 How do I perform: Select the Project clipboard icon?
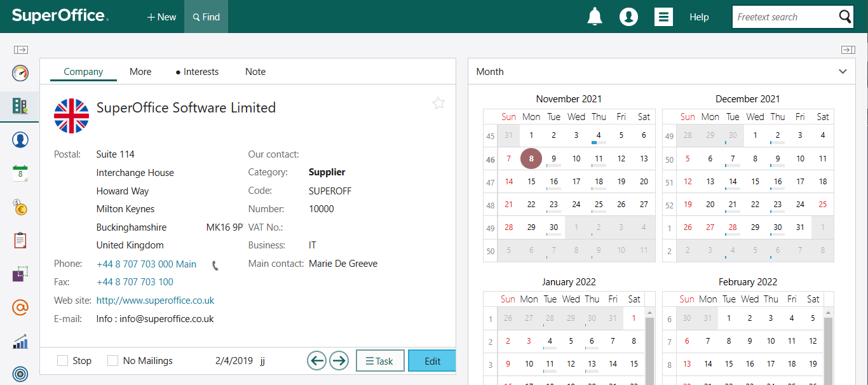click(20, 240)
